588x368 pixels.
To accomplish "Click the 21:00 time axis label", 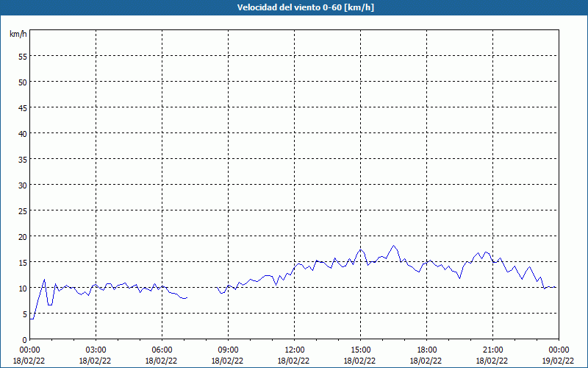I will pos(492,350).
